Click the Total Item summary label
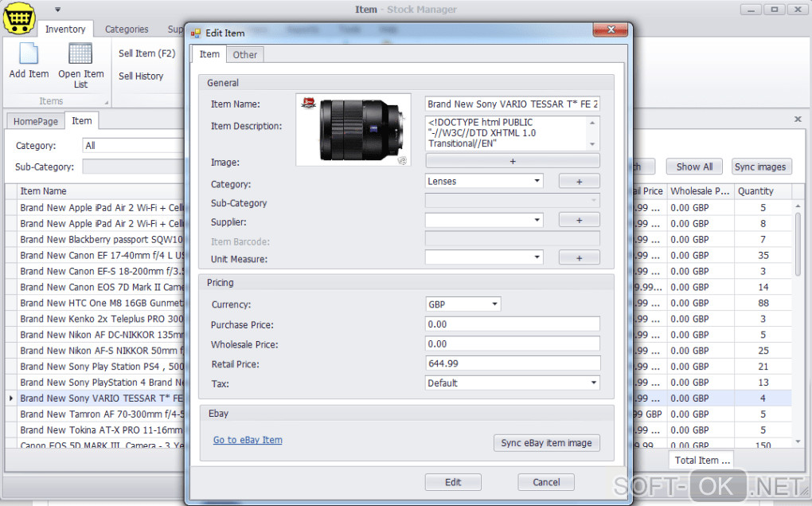This screenshot has height=506, width=812. click(x=701, y=461)
